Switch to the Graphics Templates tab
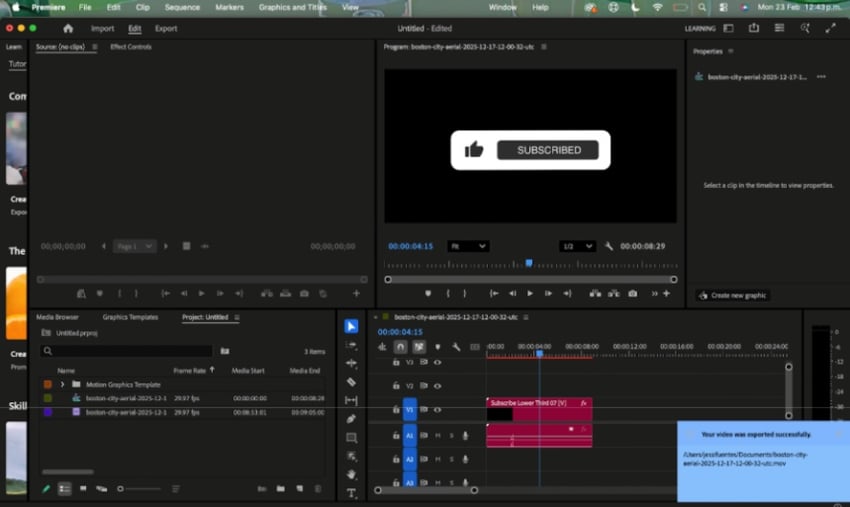 click(130, 317)
